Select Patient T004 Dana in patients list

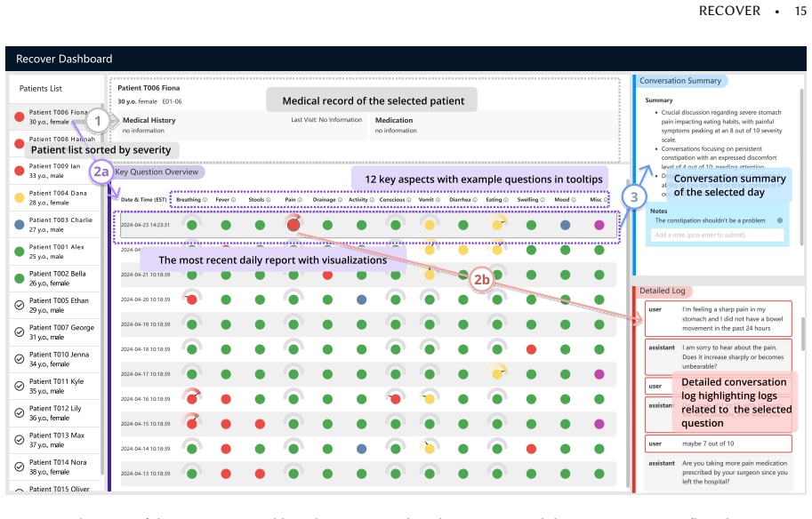pyautogui.click(x=55, y=197)
